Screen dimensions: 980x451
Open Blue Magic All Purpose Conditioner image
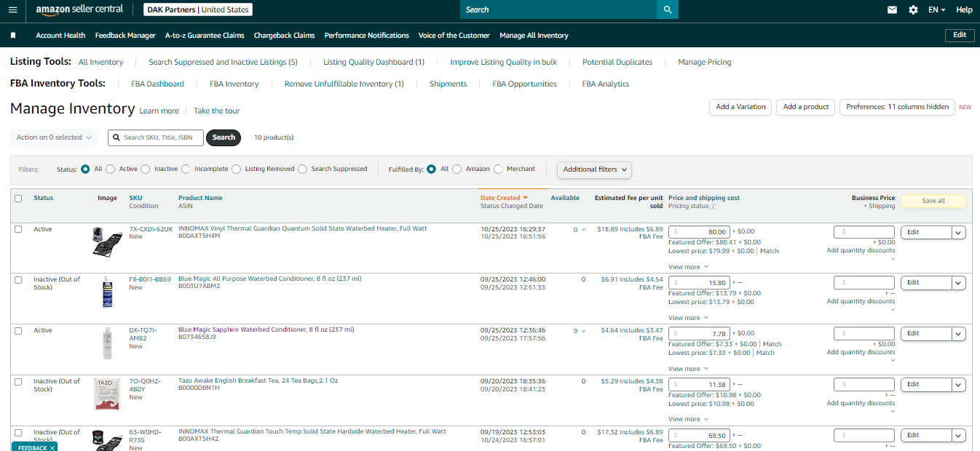[108, 292]
